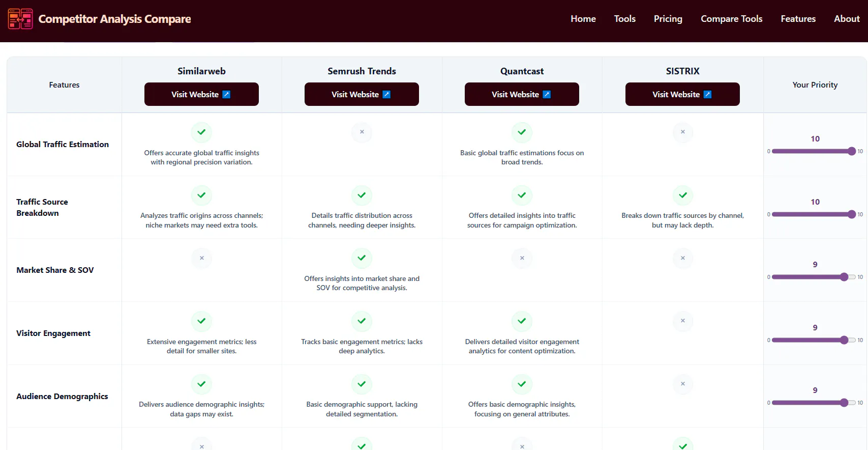Viewport: 868px width, 450px height.
Task: Select the Traffic Source Breakdown row label
Action: point(42,208)
